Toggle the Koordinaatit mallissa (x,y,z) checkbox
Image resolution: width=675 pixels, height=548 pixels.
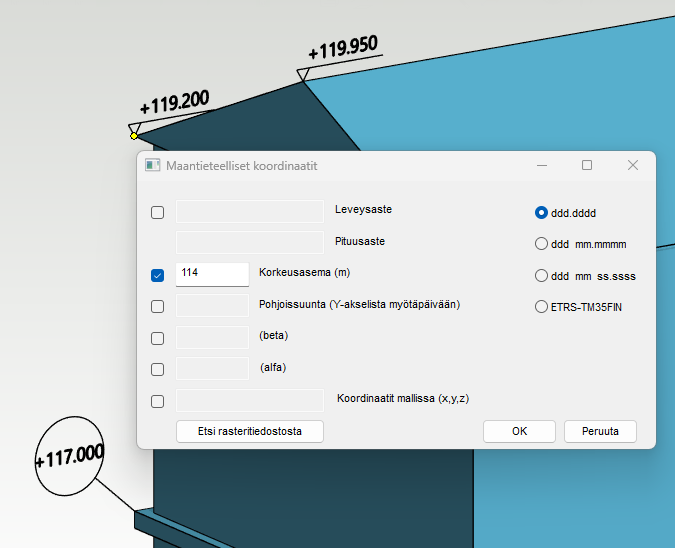point(157,401)
